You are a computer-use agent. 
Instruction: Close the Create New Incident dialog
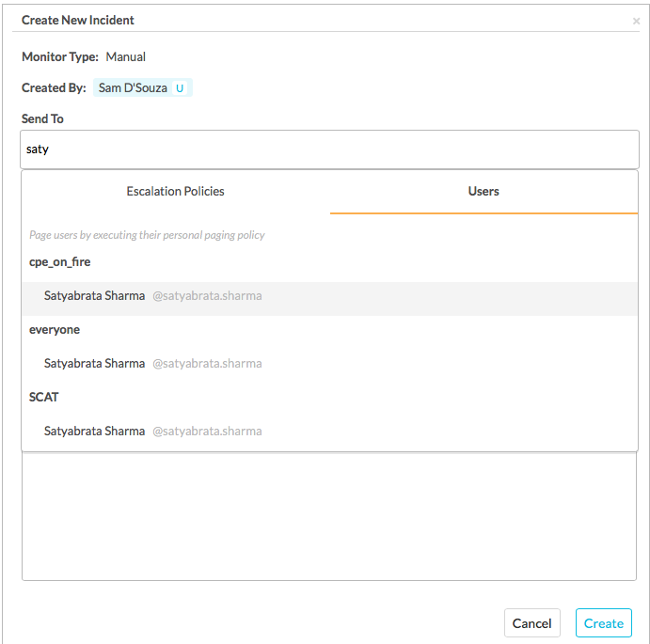636,21
